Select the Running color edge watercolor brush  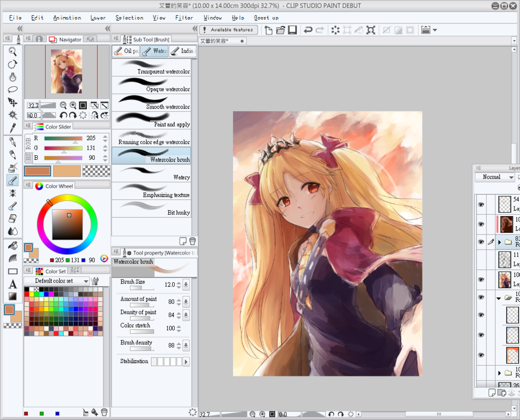[151, 138]
